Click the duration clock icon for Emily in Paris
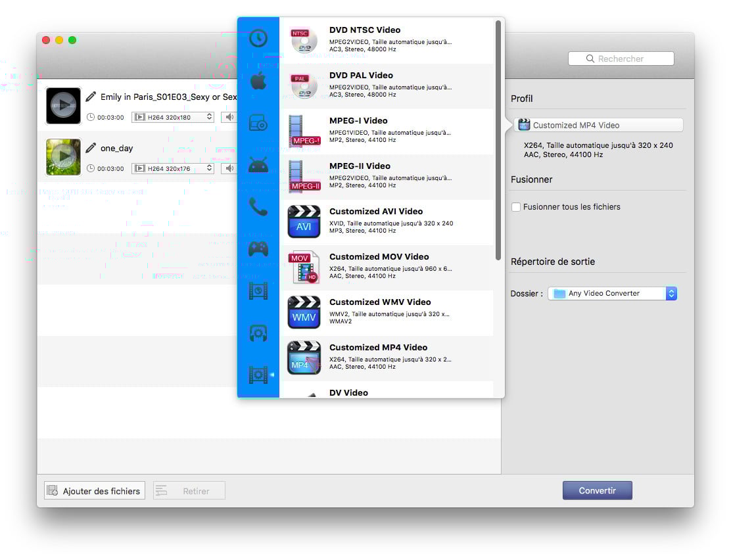The height and width of the screenshot is (560, 731). click(x=91, y=117)
